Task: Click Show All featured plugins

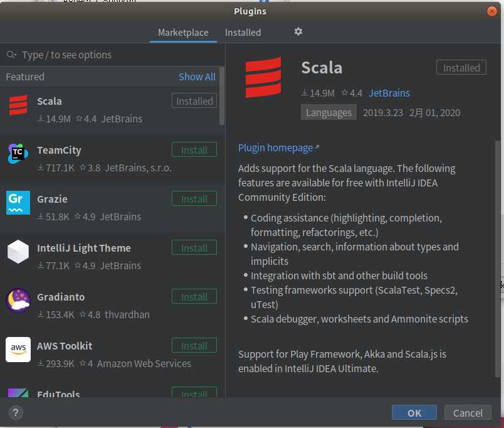Action: point(197,77)
